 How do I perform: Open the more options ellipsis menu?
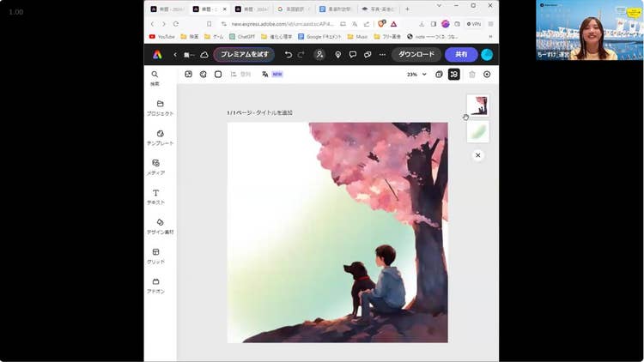click(382, 55)
